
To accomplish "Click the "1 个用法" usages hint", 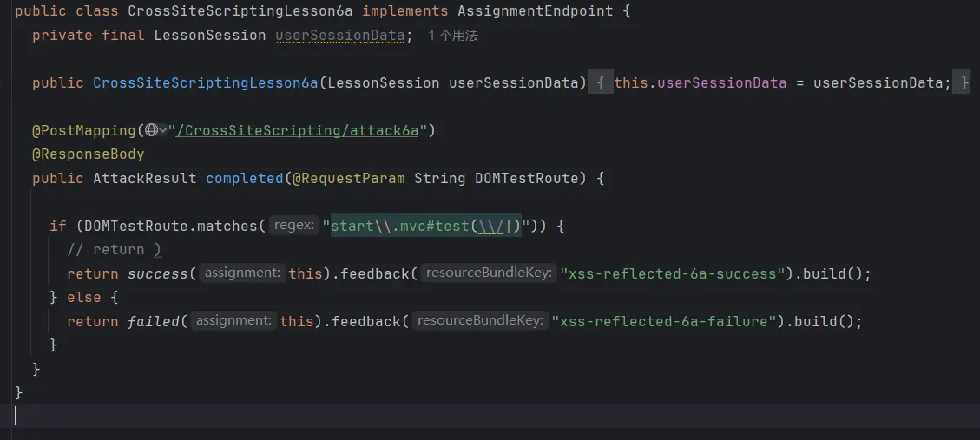I will tap(453, 36).
